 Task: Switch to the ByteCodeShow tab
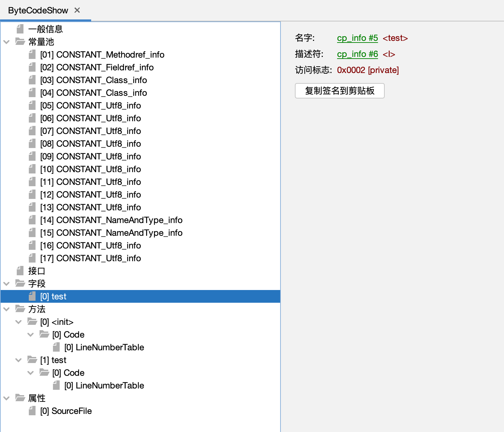click(x=38, y=11)
